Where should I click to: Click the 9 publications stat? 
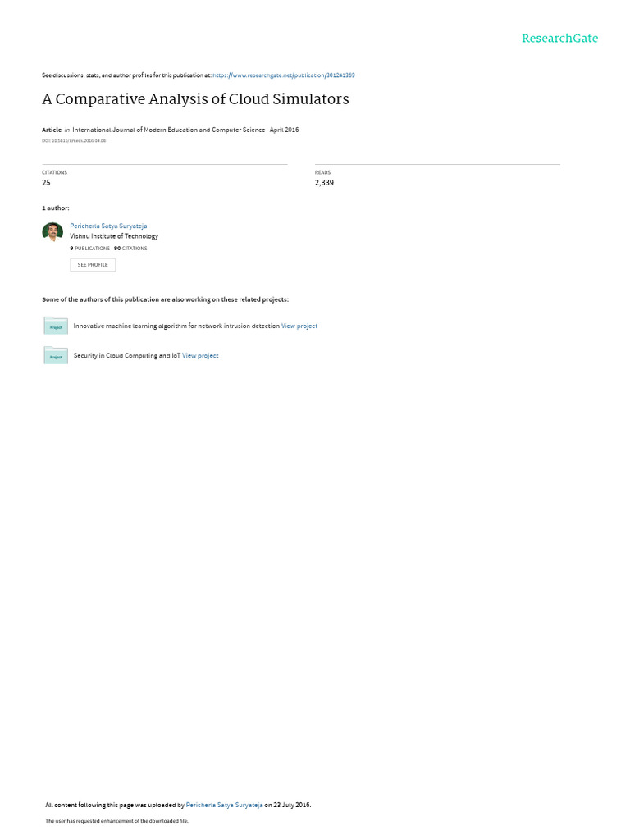[90, 249]
